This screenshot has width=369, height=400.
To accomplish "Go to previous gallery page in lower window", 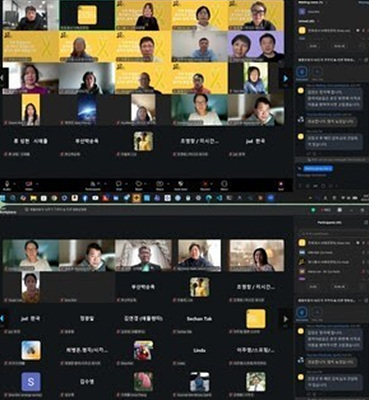I will [2, 319].
